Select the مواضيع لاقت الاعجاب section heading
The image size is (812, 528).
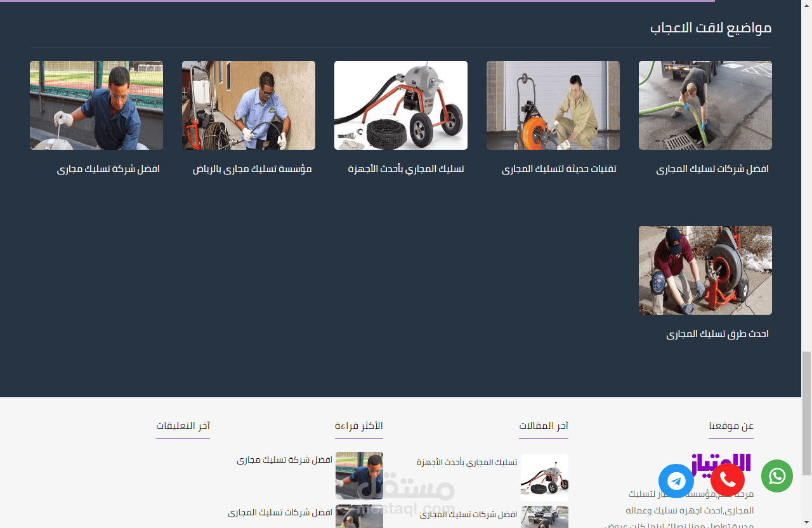[710, 28]
